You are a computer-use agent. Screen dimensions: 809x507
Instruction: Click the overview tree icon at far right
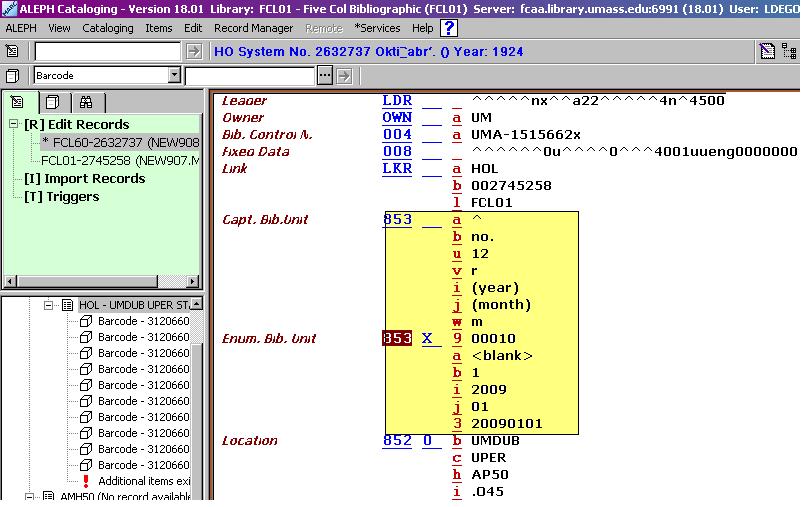coord(790,52)
